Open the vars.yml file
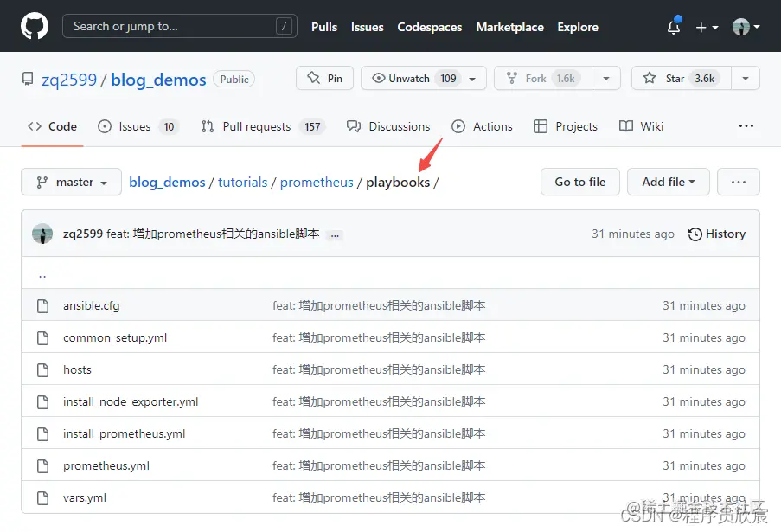 click(x=85, y=497)
